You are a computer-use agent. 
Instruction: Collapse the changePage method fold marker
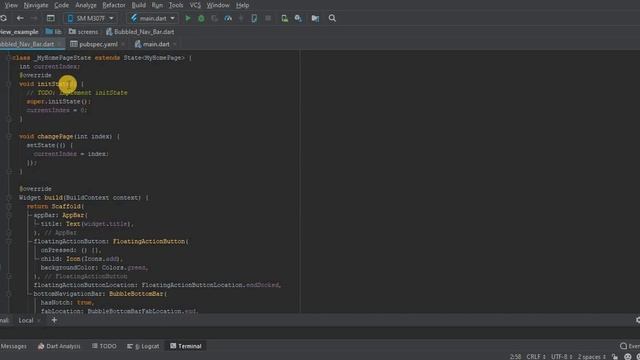pos(9,136)
